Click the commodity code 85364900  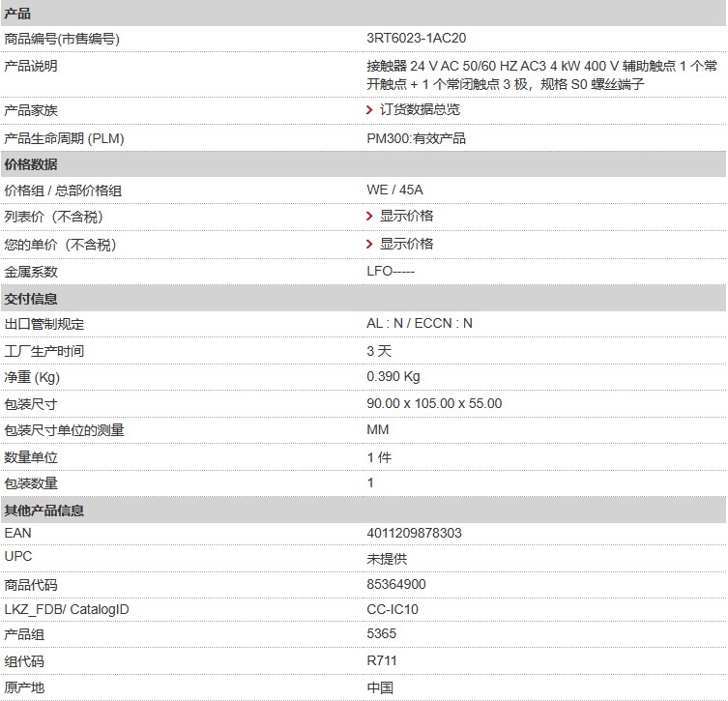pyautogui.click(x=395, y=584)
